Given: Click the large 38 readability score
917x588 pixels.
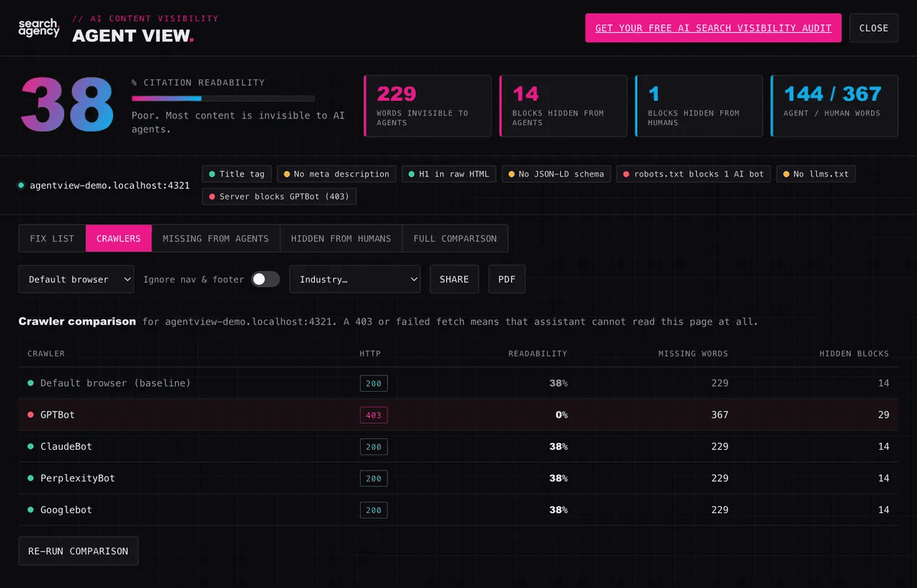Looking at the screenshot, I should click(67, 104).
